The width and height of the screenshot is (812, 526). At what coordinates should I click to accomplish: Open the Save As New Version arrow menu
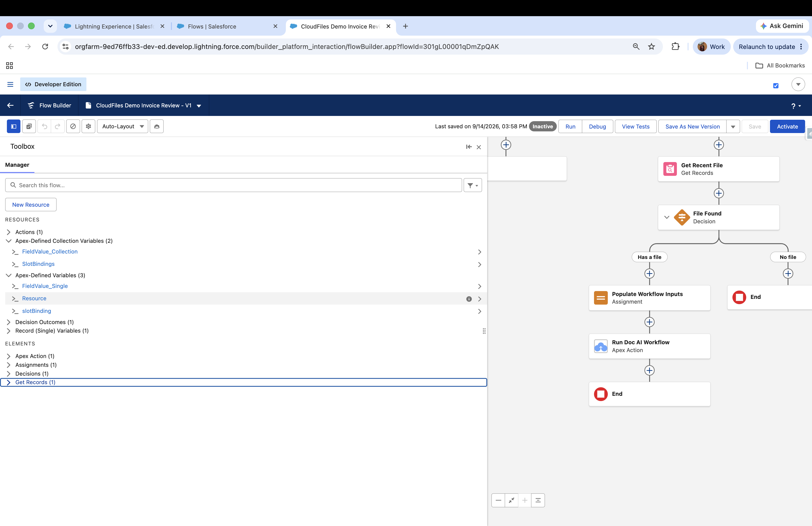coord(733,127)
